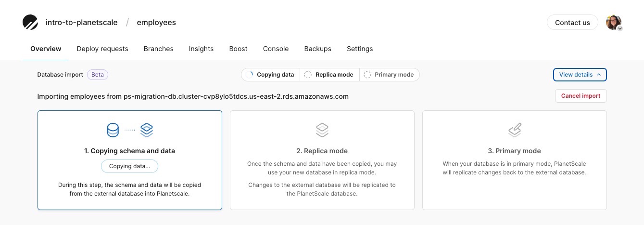
Task: Click 'When your database is in primary mode' text
Action: pos(515,168)
